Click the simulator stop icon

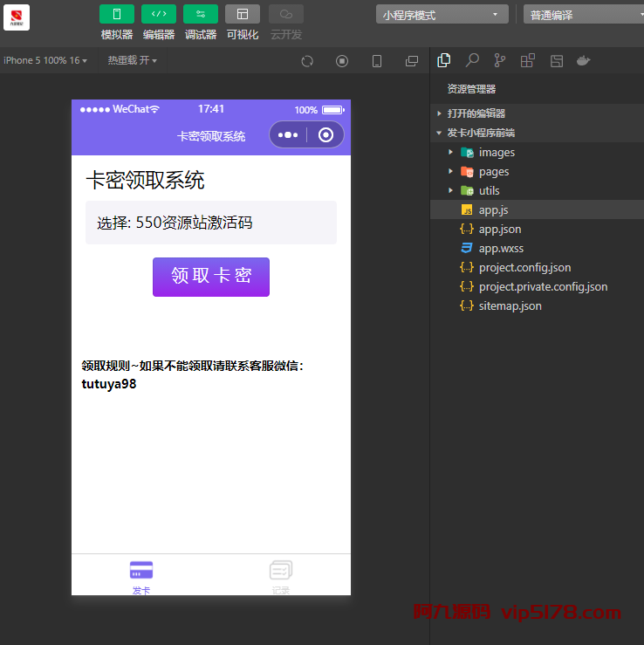point(342,61)
